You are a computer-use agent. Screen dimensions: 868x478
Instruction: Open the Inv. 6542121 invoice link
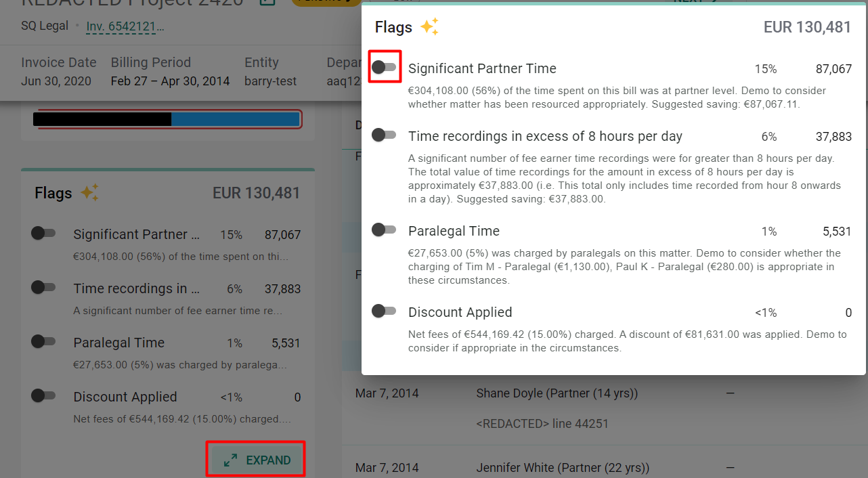click(125, 27)
